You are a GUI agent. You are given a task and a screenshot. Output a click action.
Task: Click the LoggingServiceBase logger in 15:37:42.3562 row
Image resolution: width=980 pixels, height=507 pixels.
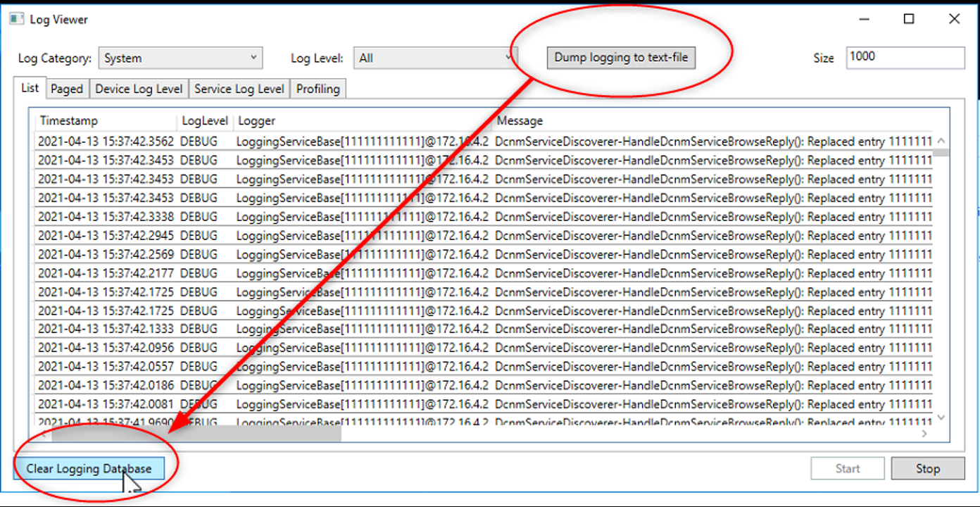click(363, 142)
